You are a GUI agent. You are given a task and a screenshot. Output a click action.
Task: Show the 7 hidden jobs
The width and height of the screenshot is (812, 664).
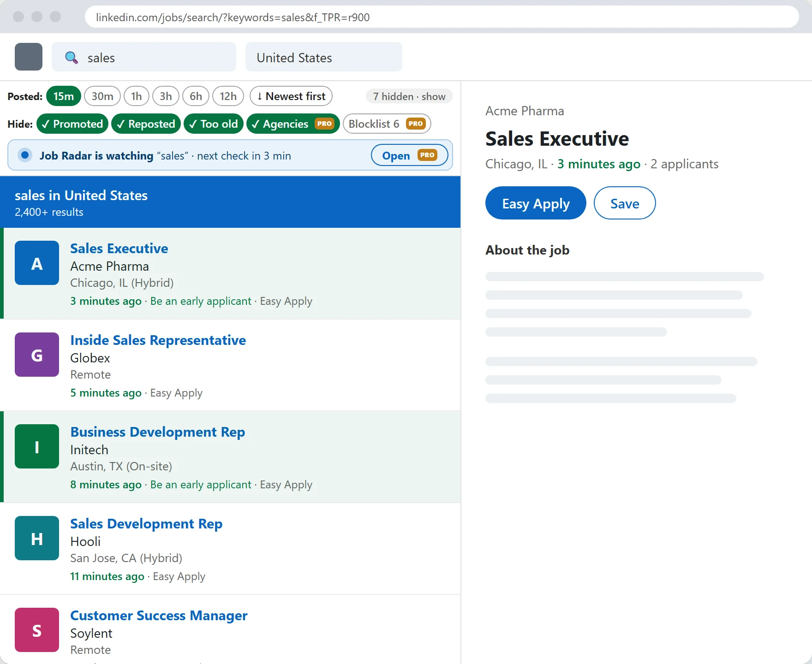[410, 96]
